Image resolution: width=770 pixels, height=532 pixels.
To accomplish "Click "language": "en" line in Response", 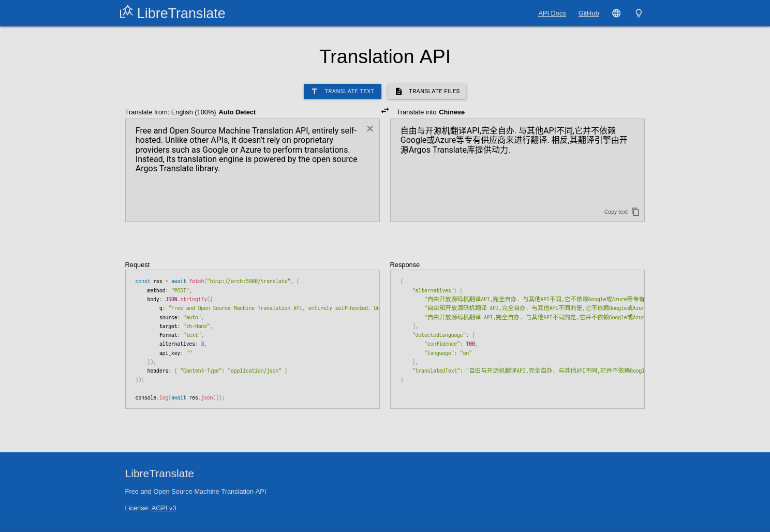I will tap(448, 353).
